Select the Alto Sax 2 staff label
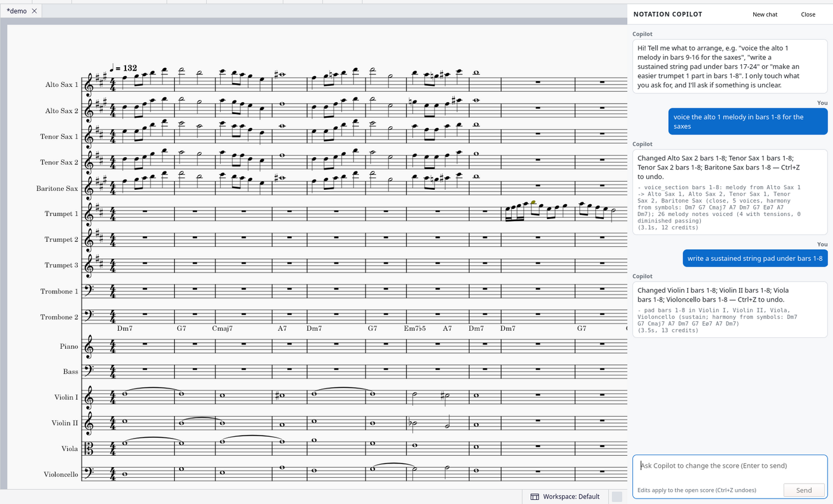 click(x=61, y=111)
